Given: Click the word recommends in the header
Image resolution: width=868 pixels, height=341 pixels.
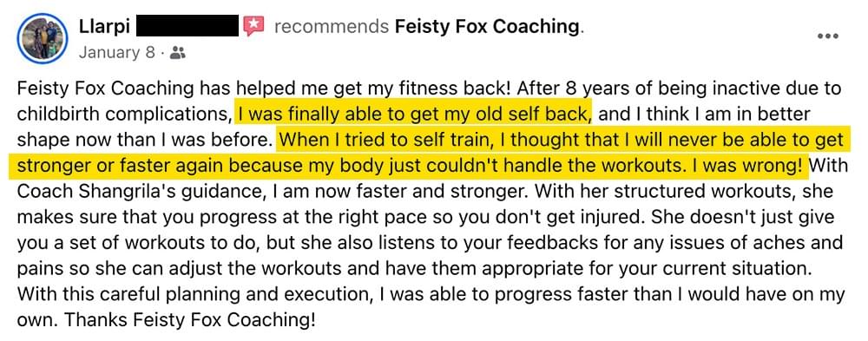Looking at the screenshot, I should (x=331, y=26).
